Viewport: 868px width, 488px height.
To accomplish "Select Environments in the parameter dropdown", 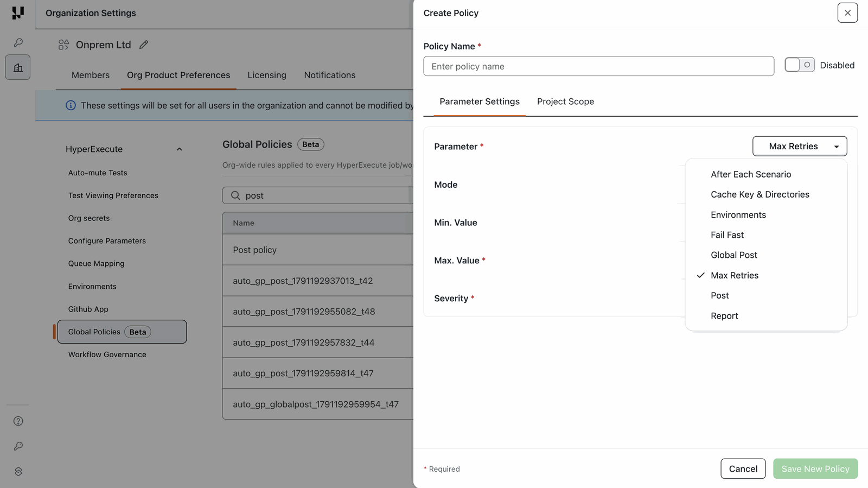I will [766, 215].
